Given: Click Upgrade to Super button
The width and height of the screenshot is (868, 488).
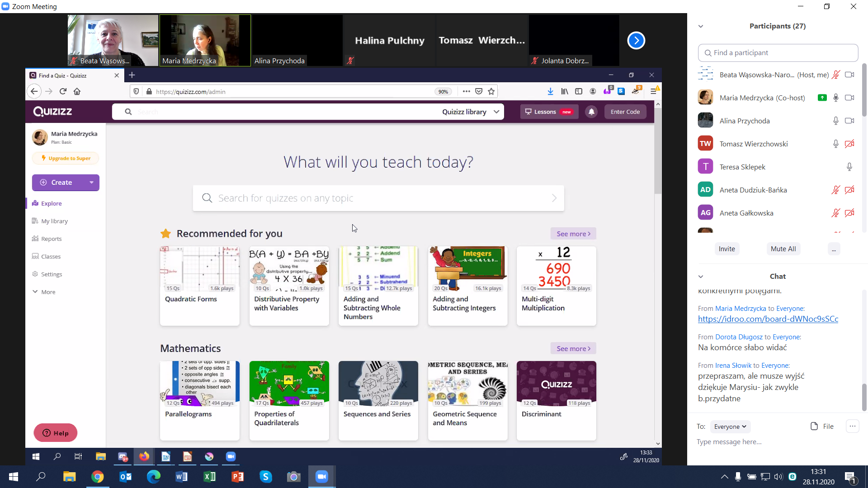Looking at the screenshot, I should point(66,158).
